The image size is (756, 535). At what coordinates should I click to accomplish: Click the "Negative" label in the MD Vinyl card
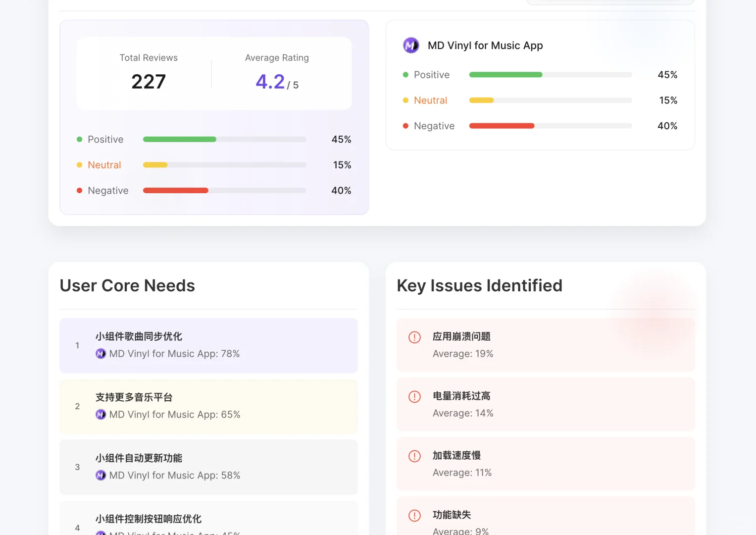coord(434,126)
